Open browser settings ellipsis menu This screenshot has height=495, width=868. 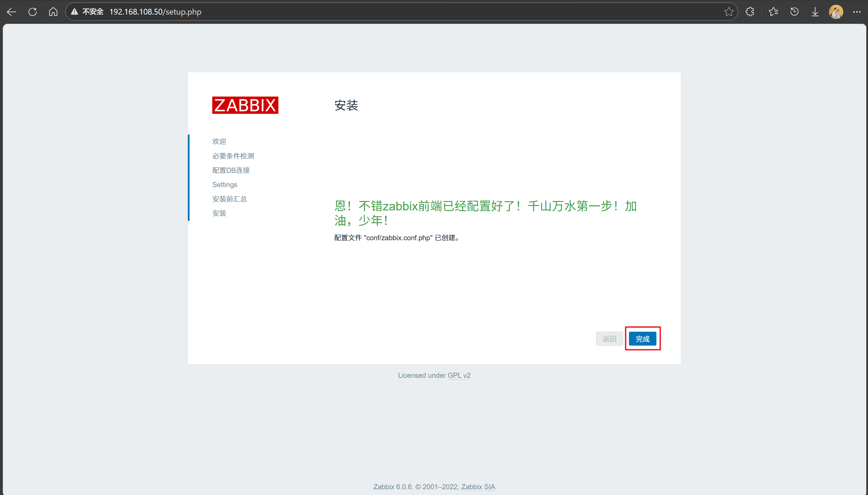[856, 12]
